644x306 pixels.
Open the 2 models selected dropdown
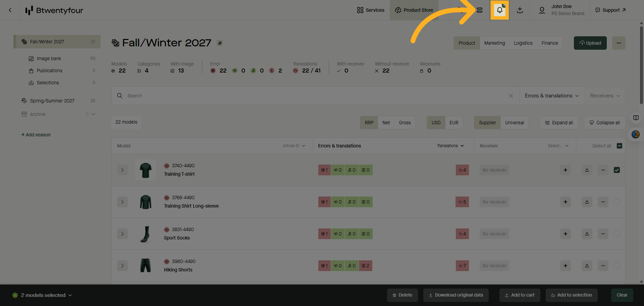tap(42, 295)
